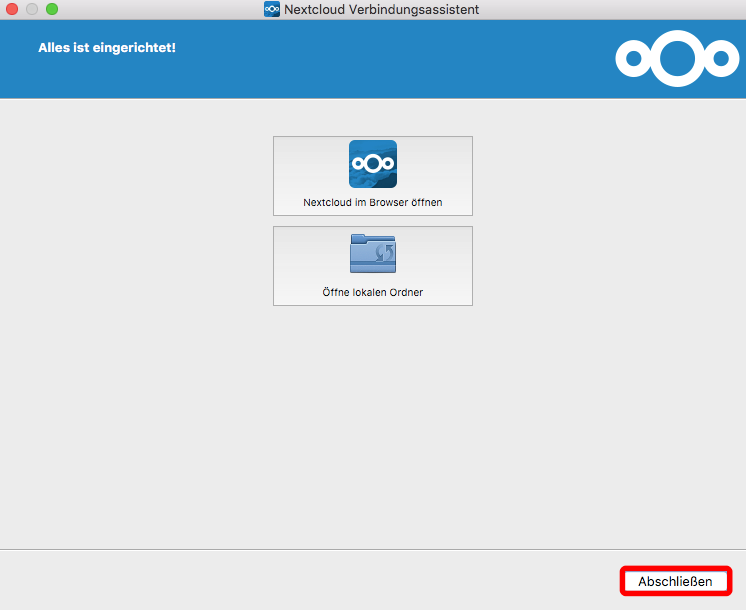Click the Abschließen button
The width and height of the screenshot is (746, 610).
[x=676, y=581]
